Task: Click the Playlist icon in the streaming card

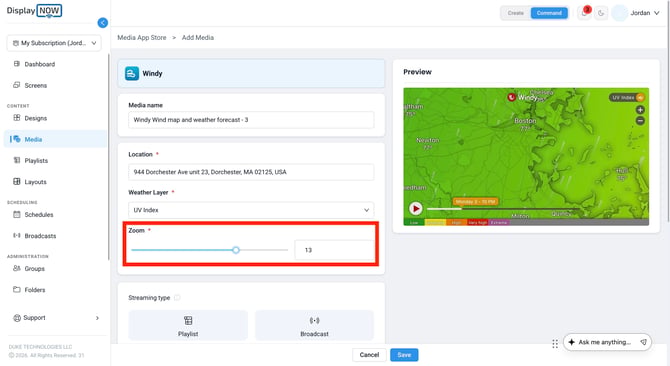Action: pyautogui.click(x=188, y=320)
